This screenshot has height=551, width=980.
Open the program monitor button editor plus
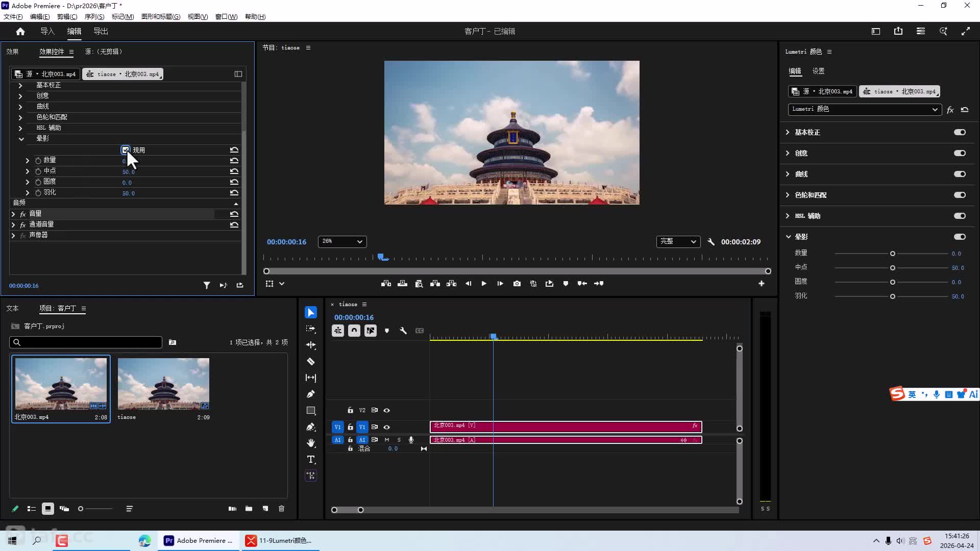tap(762, 284)
